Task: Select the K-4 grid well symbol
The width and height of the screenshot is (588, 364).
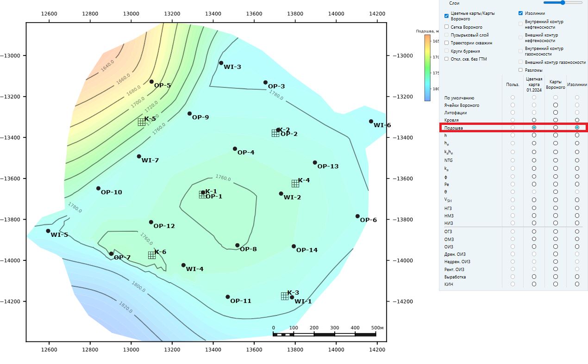Action: point(295,183)
